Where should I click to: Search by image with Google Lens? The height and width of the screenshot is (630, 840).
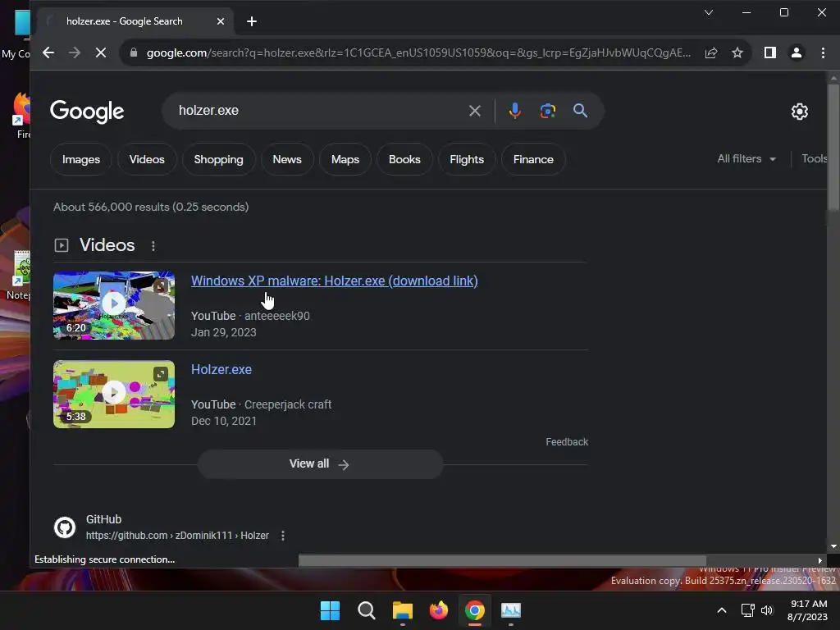tap(547, 111)
